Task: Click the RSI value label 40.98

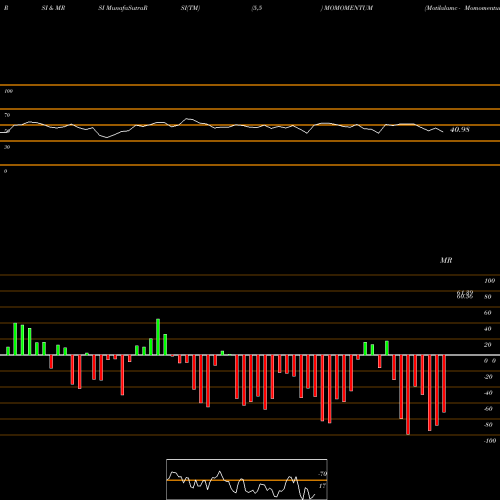Action: [460, 130]
